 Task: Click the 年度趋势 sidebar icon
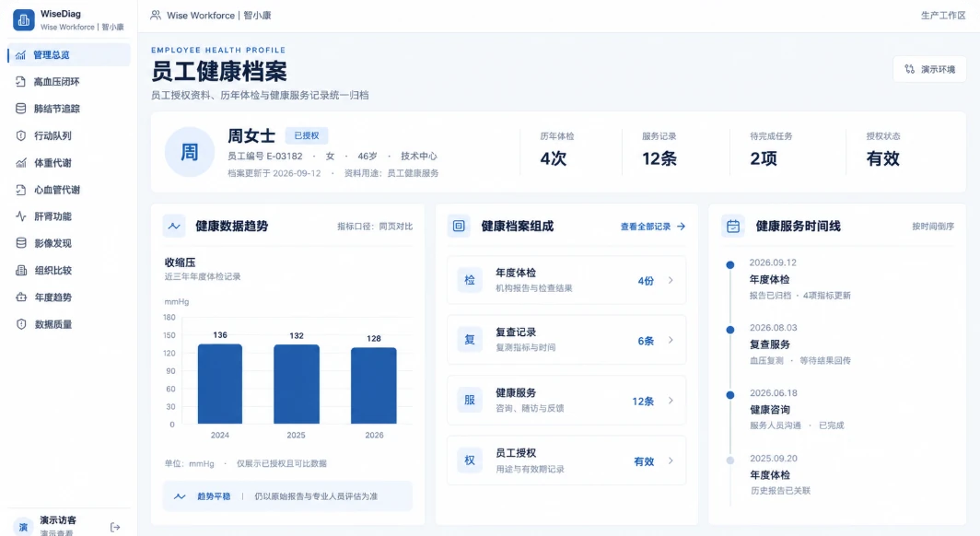click(x=20, y=297)
